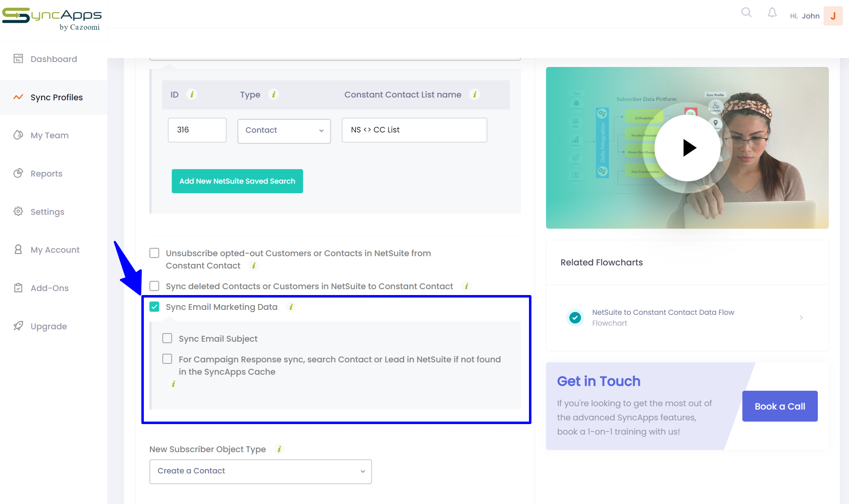Open the notifications bell
This screenshot has width=849, height=504.
click(x=772, y=13)
